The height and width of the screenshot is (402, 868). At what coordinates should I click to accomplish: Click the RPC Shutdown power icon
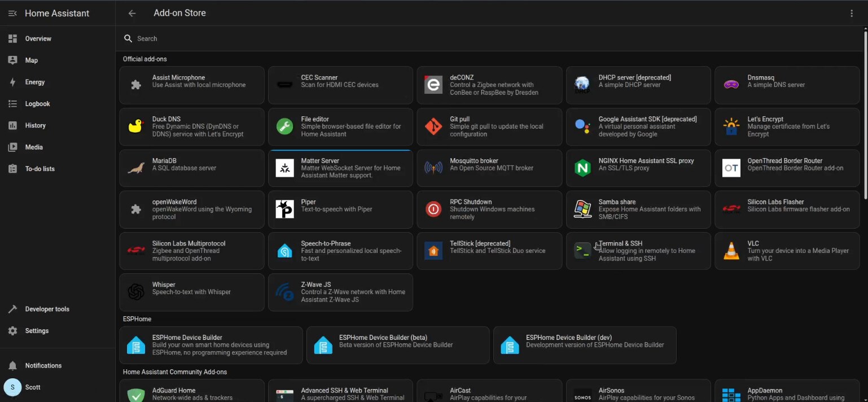pos(433,209)
